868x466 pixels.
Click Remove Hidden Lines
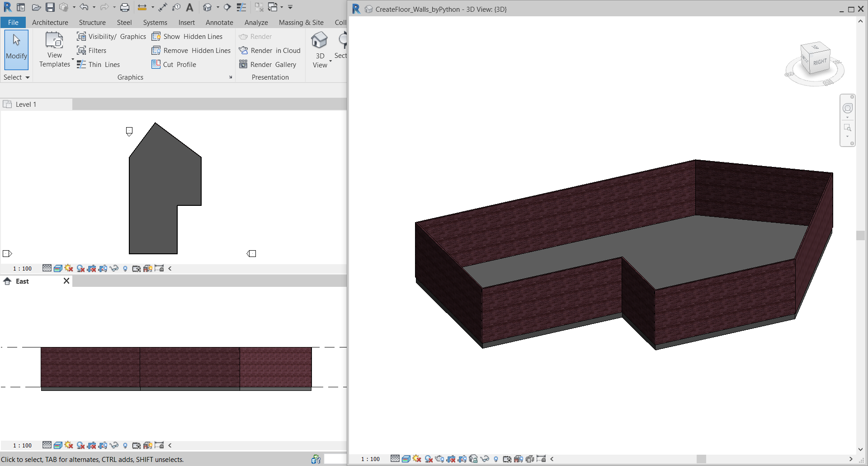point(191,51)
